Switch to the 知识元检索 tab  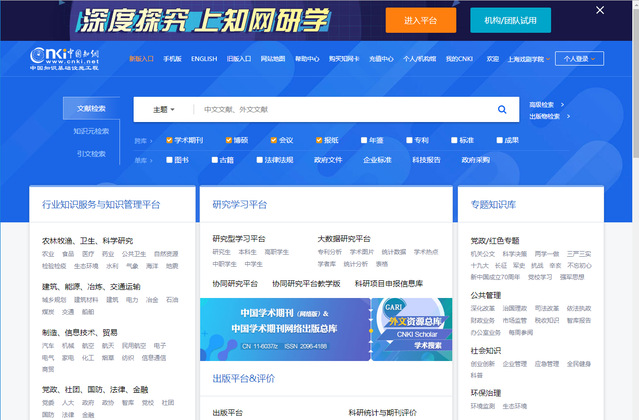coord(91,131)
